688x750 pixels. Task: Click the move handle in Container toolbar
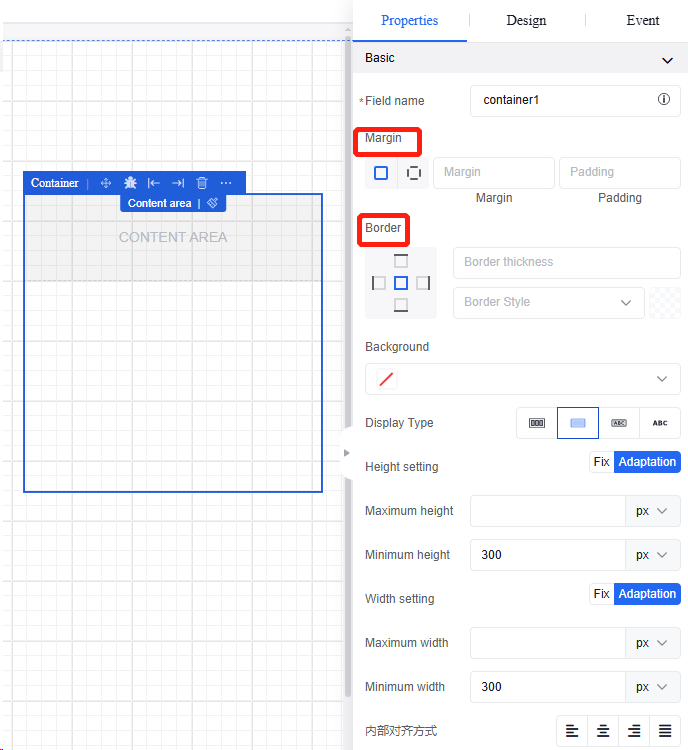coord(106,183)
